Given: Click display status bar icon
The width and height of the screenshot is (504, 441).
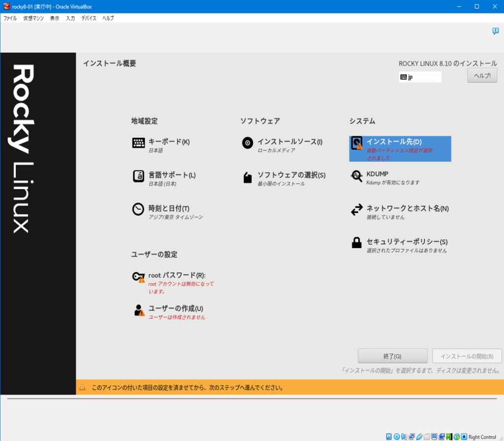Looking at the screenshot, I should (x=434, y=437).
